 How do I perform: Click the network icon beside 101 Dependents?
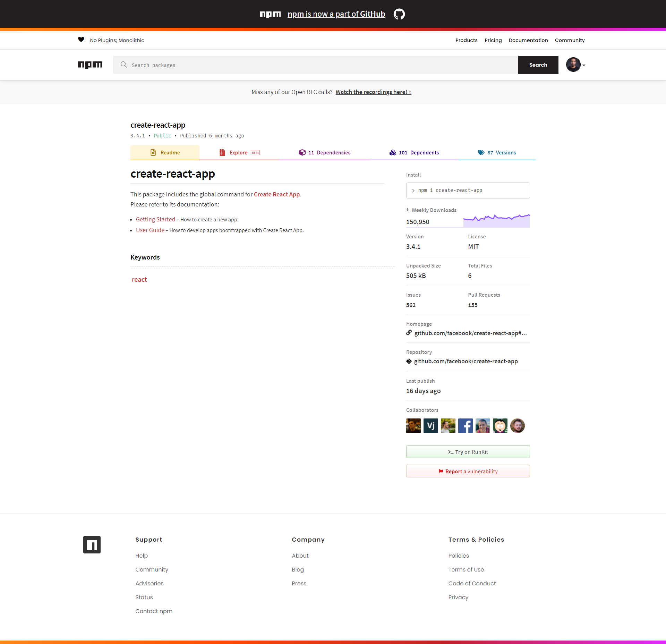393,152
